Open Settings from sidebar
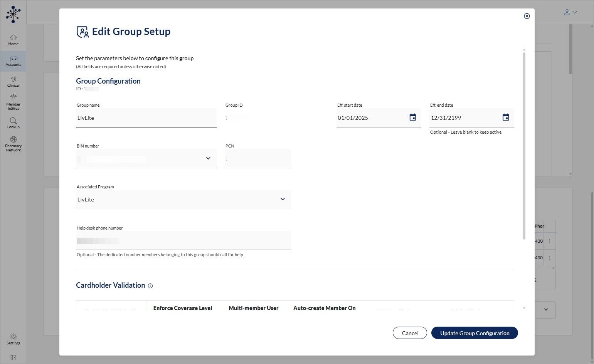Screen dimensions: 594x364 [x=13, y=339]
